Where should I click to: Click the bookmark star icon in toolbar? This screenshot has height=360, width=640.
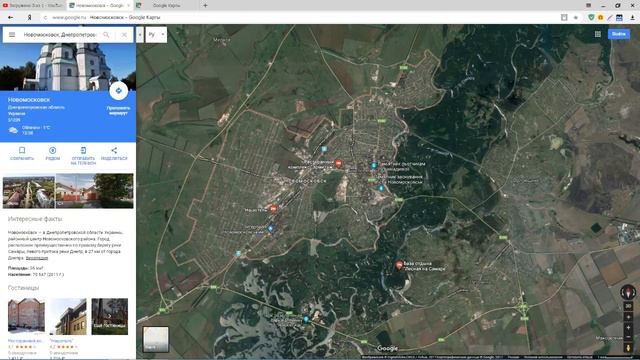(x=576, y=18)
